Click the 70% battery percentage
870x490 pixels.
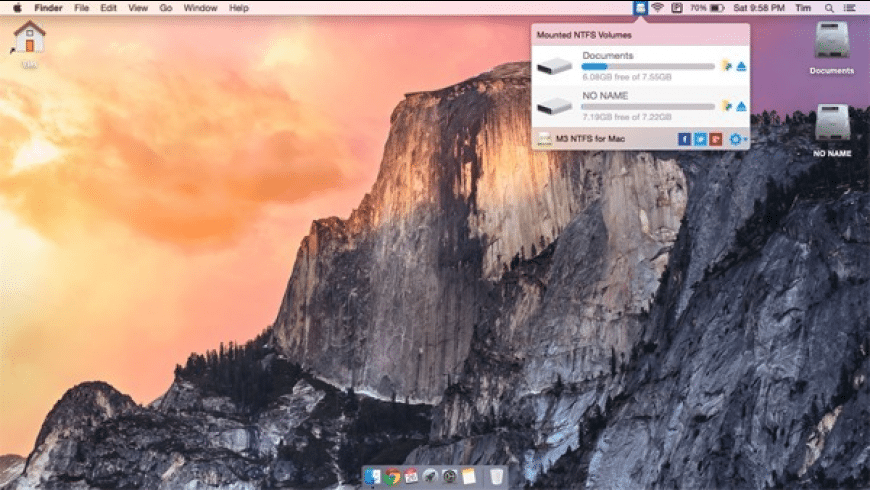[698, 8]
